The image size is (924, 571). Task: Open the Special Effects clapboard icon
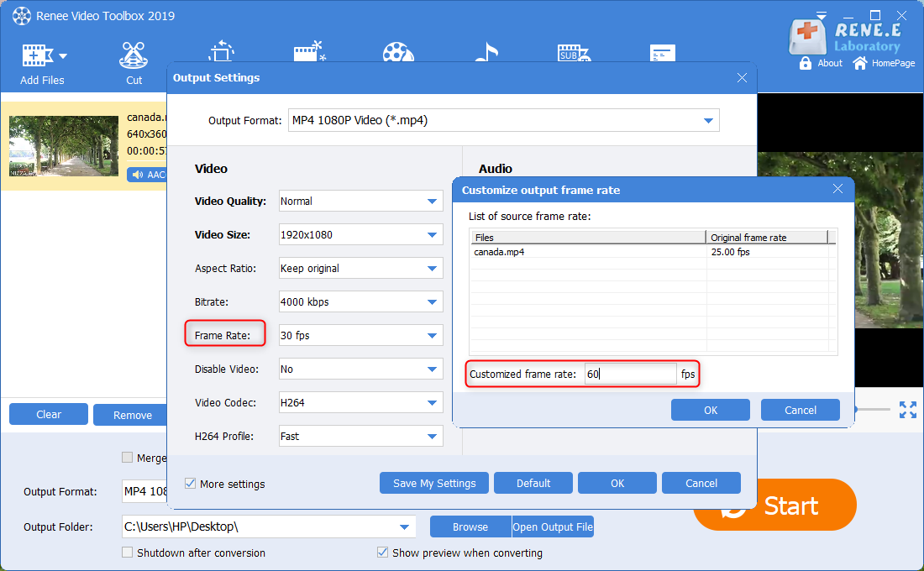[309, 51]
